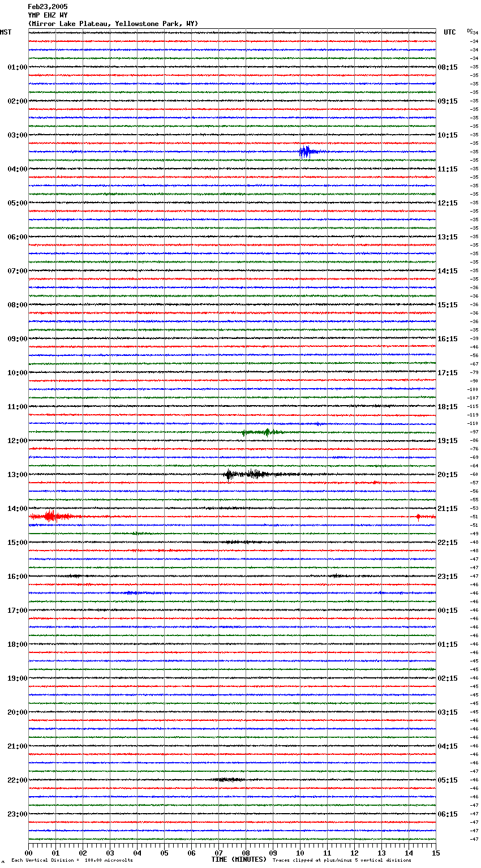
Task: Click the 15:15 UTC time label
Action: (x=448, y=305)
